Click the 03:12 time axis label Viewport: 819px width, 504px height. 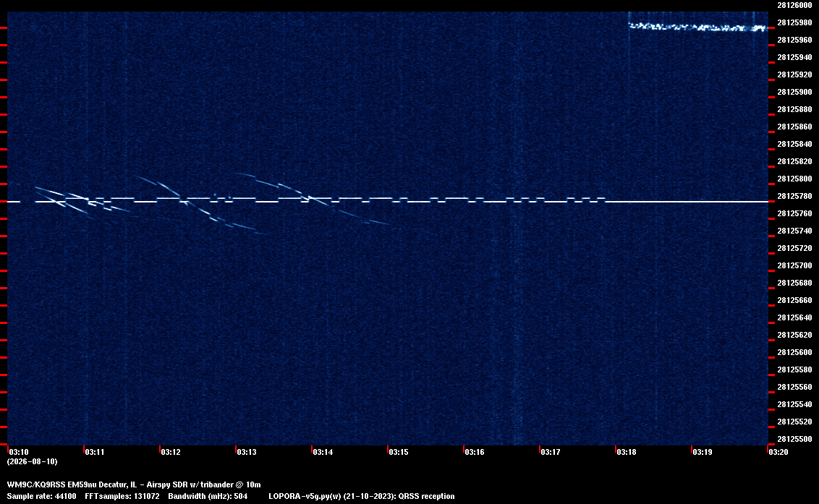171,452
